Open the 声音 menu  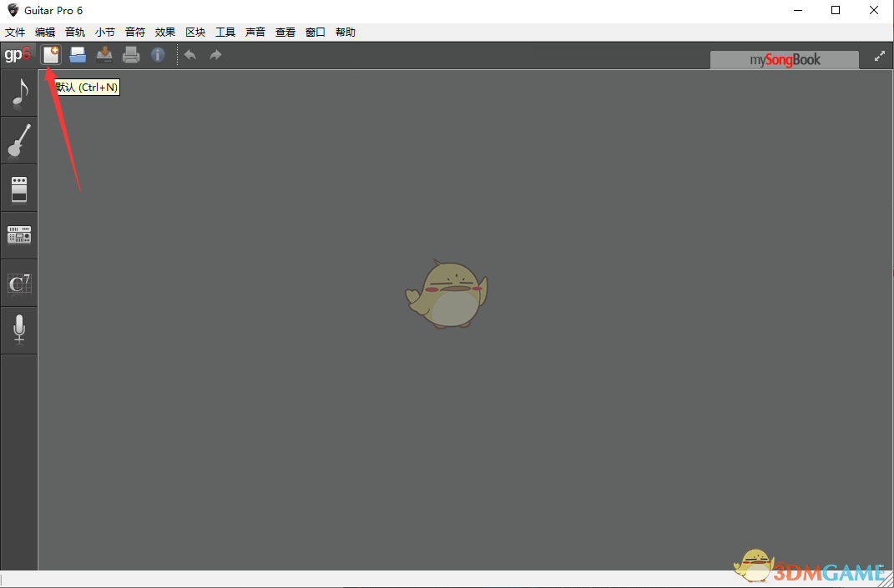[255, 33]
